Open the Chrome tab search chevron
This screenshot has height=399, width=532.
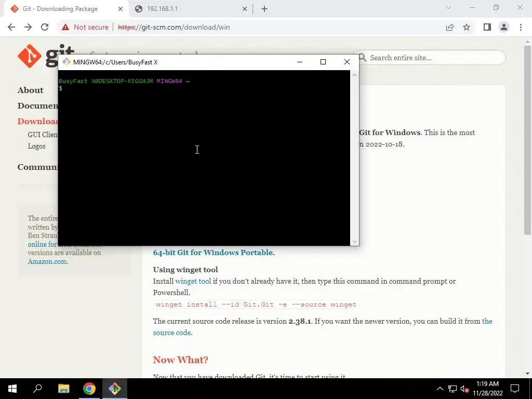pos(448,7)
